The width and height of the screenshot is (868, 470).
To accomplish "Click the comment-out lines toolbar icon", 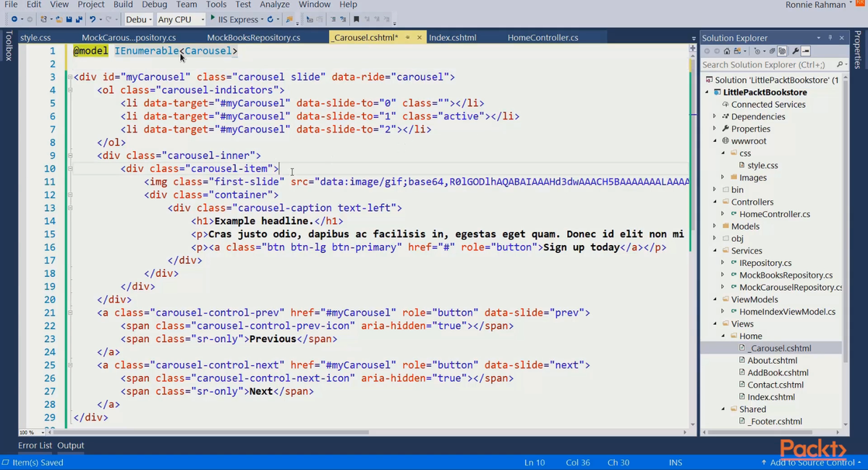I will point(333,19).
